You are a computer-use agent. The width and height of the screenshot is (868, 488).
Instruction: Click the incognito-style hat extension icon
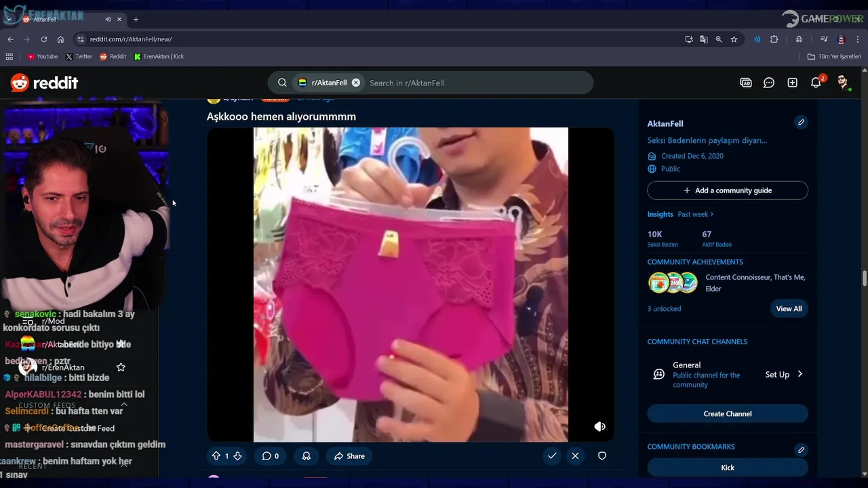(800, 39)
